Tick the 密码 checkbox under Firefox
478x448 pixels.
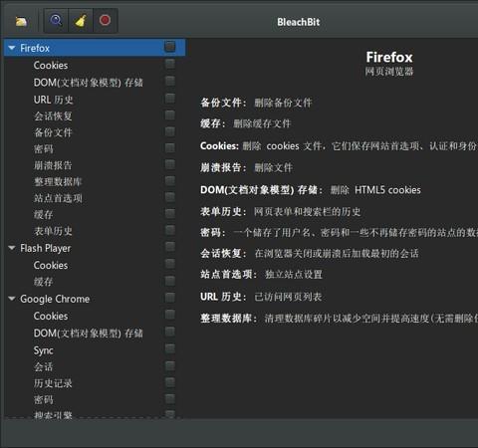point(170,148)
